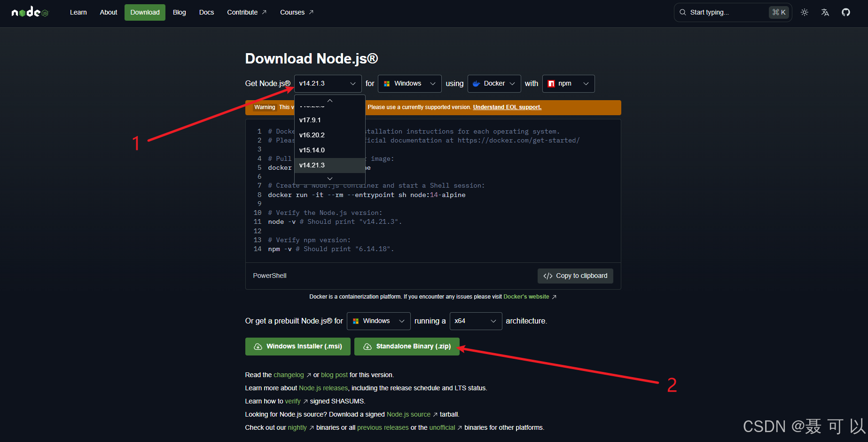Click the Docker whale icon

coord(477,84)
